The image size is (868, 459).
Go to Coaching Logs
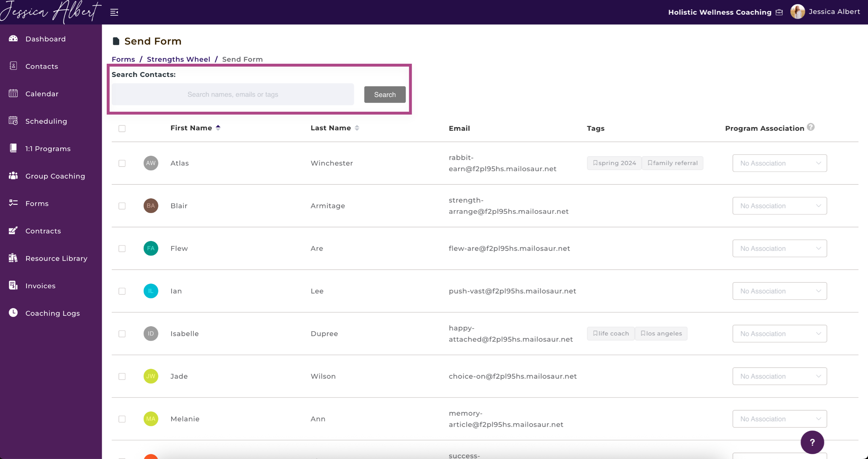click(x=53, y=313)
